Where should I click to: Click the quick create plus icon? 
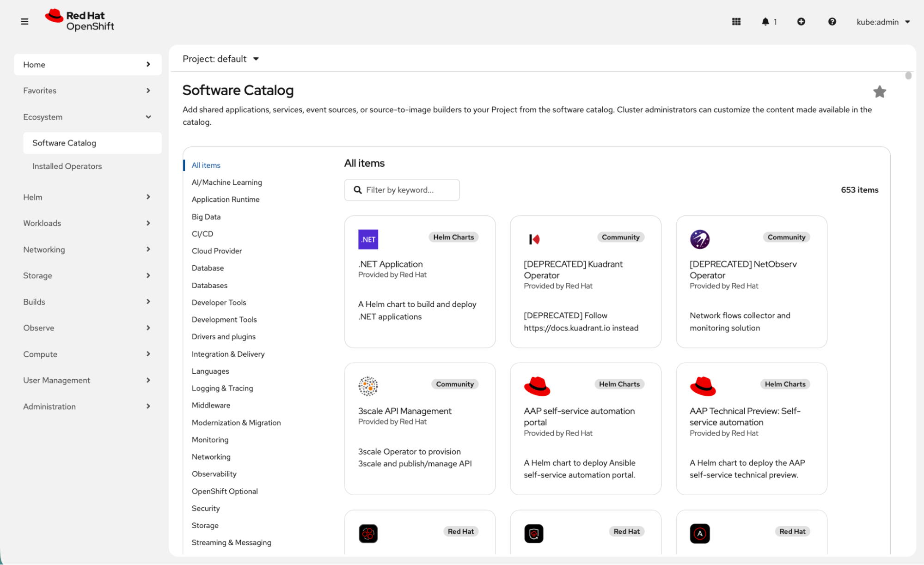tap(802, 22)
